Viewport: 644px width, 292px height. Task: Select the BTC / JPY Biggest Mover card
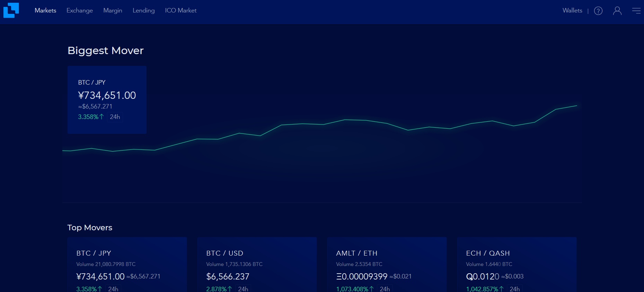point(107,100)
